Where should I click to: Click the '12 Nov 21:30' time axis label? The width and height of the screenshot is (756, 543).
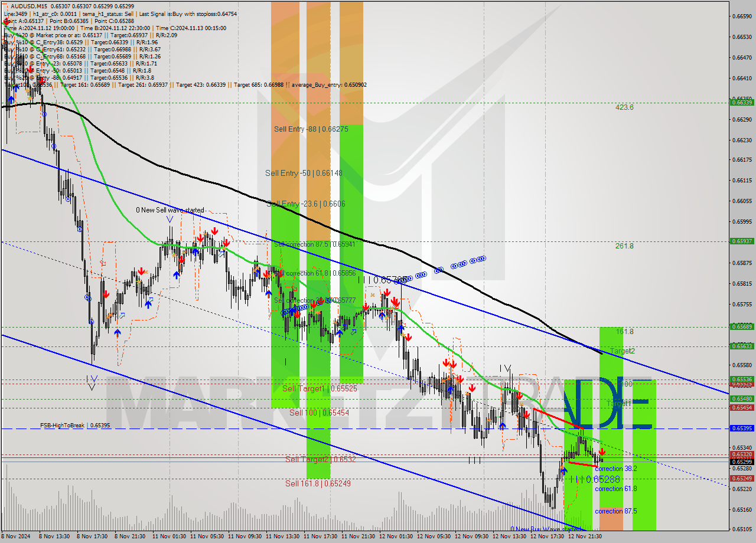pyautogui.click(x=584, y=537)
